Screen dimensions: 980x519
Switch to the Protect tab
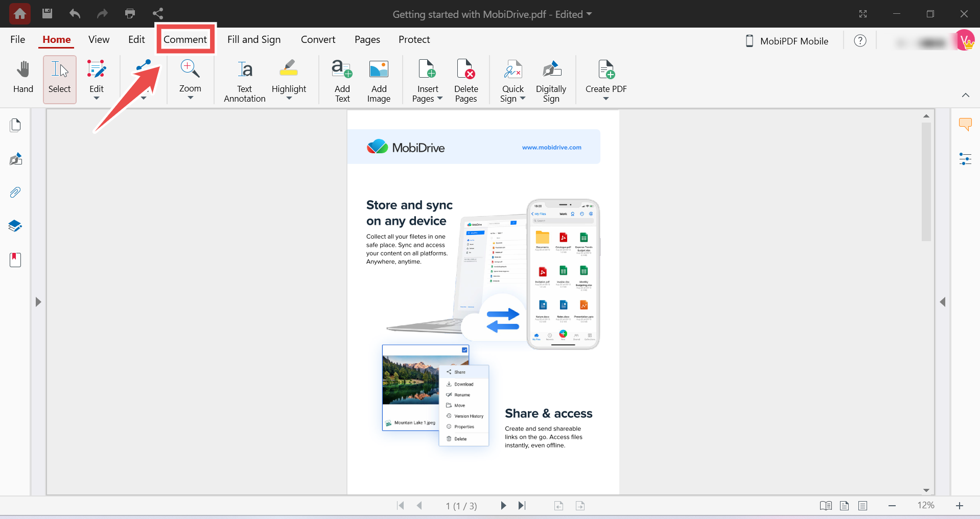(x=414, y=39)
